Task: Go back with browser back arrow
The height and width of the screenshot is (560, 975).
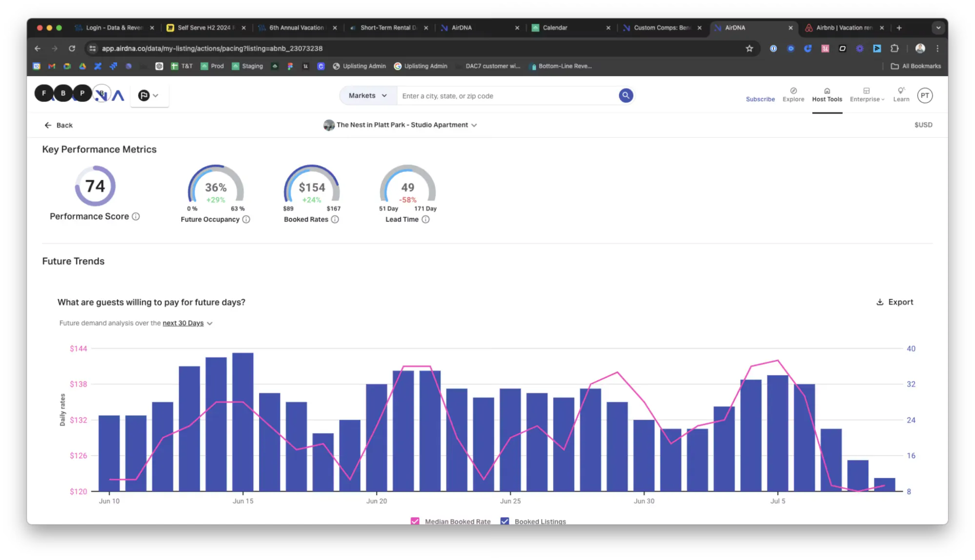Action: [38, 48]
